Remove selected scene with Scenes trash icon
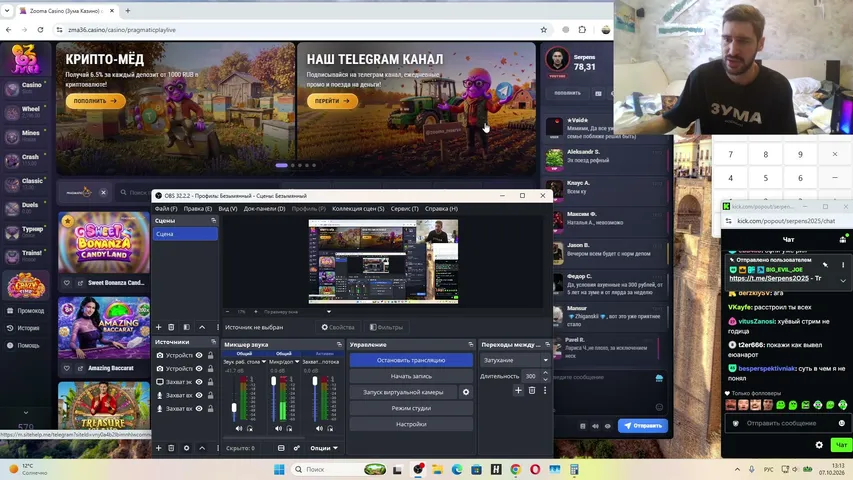This screenshot has height=480, width=853. (171, 327)
